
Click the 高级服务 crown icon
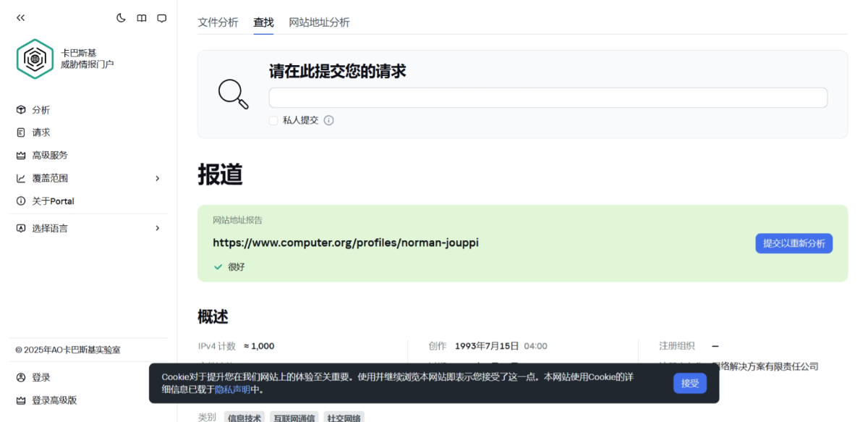coord(21,155)
